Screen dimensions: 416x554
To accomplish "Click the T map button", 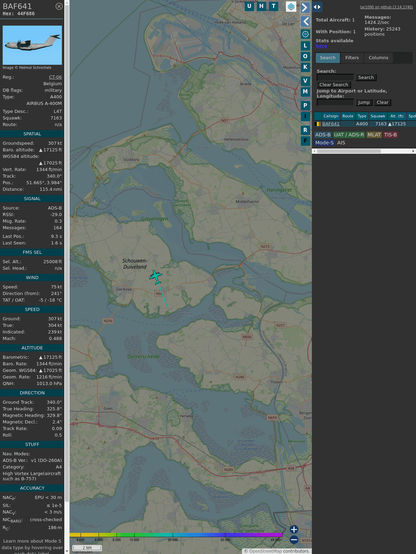I will tap(274, 6).
